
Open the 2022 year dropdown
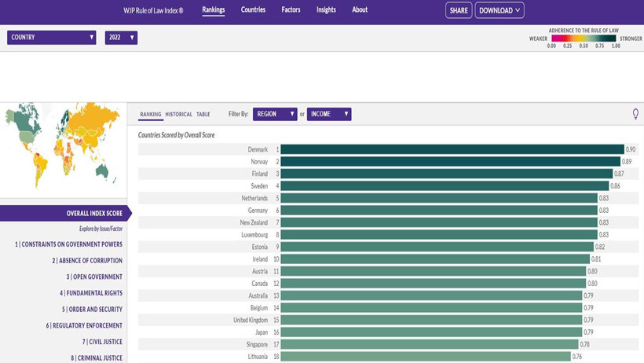[121, 38]
